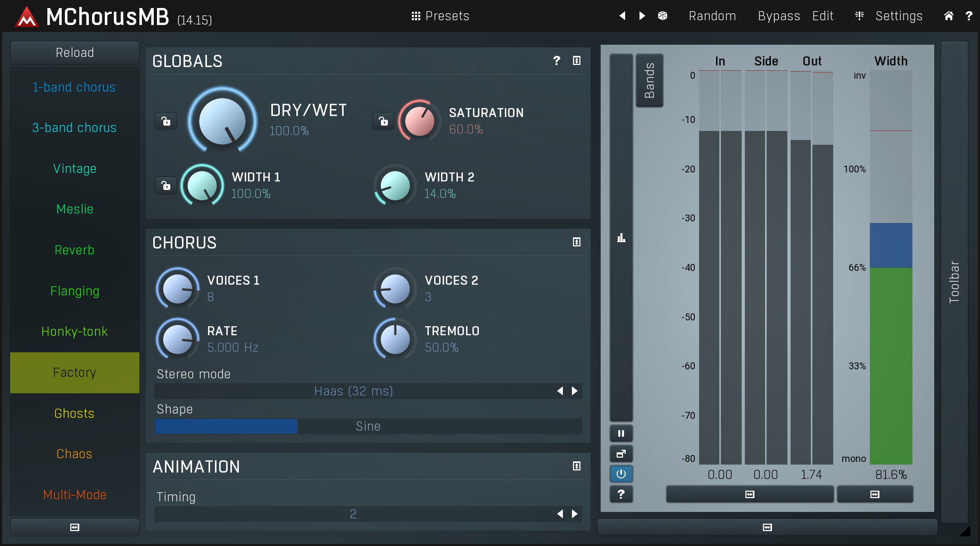The image size is (980, 546).
Task: Collapse the ANIMATION section panel
Action: pyautogui.click(x=576, y=466)
